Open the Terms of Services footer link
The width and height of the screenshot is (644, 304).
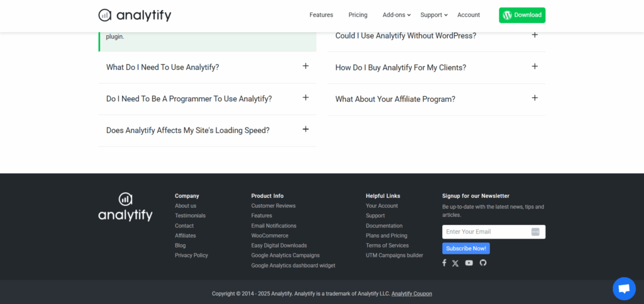pyautogui.click(x=387, y=246)
